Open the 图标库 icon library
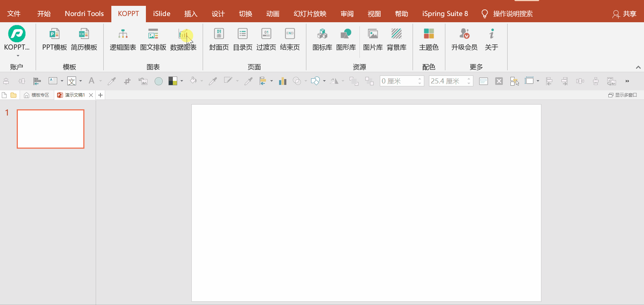Image resolution: width=644 pixels, height=305 pixels. (322, 39)
